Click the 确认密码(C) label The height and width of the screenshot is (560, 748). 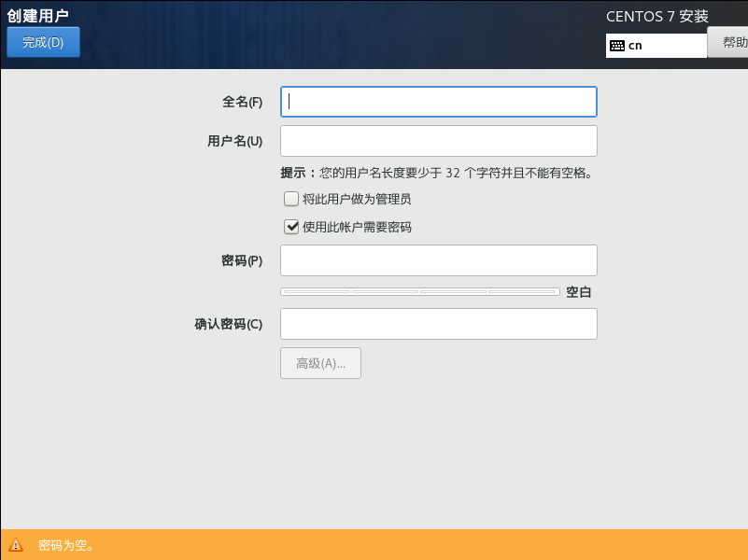(x=229, y=324)
